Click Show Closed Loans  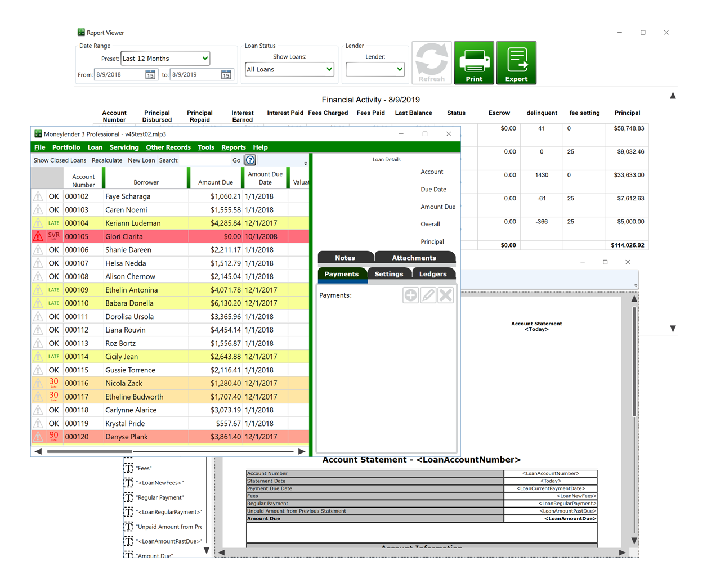[60, 160]
